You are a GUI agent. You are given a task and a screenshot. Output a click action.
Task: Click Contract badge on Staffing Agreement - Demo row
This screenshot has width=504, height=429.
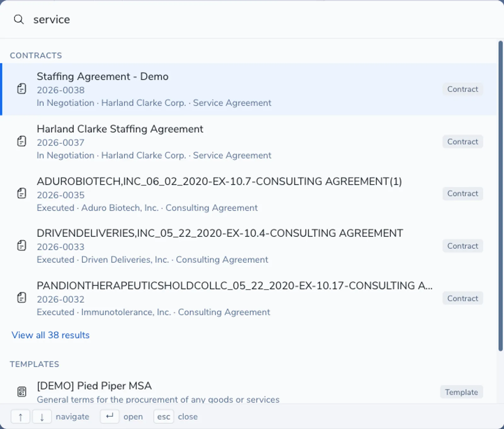coord(462,89)
